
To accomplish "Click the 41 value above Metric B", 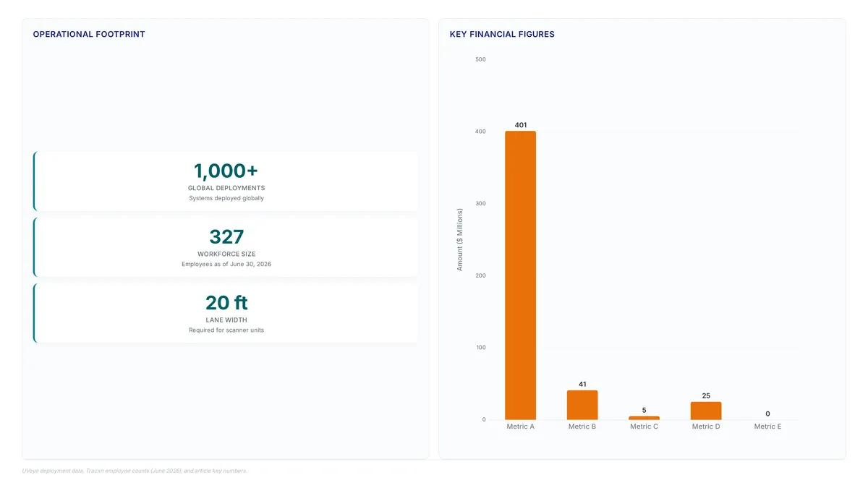I will [582, 384].
